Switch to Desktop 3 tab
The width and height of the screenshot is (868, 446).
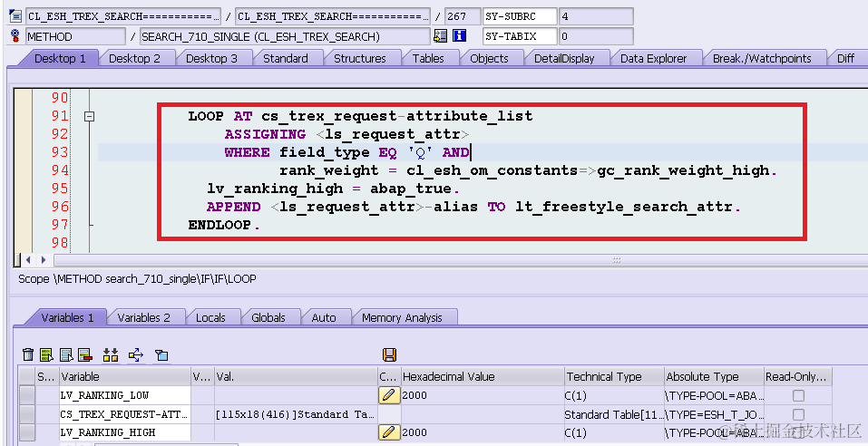point(211,58)
